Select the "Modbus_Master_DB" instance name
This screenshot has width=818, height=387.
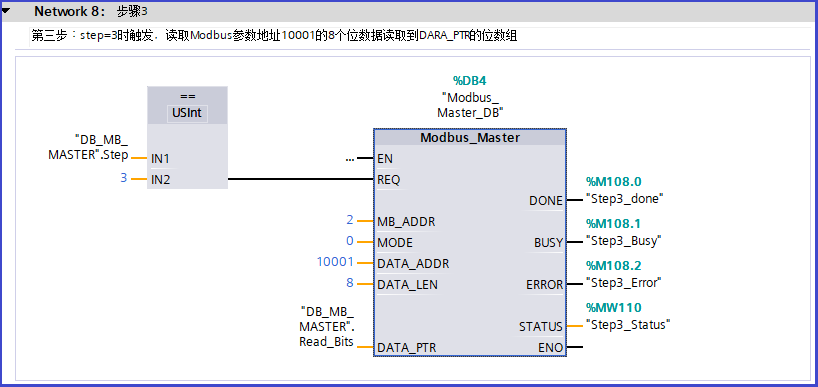pos(470,104)
